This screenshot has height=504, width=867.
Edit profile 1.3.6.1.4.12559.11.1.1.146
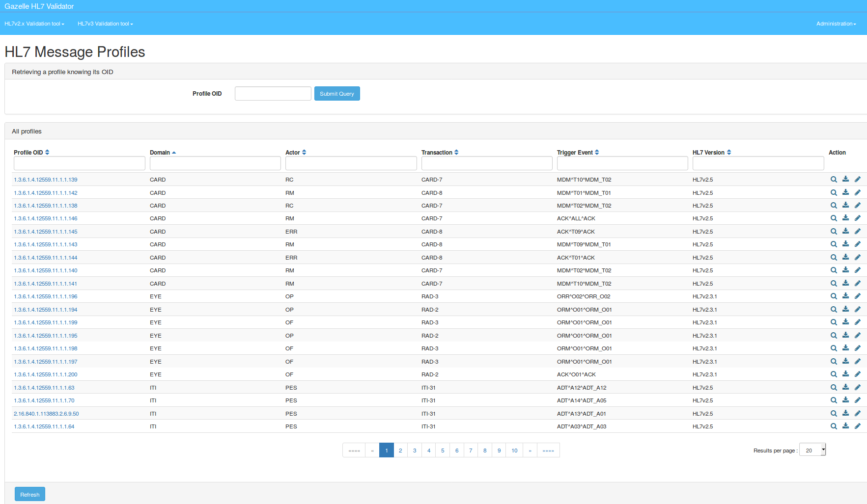coord(858,218)
